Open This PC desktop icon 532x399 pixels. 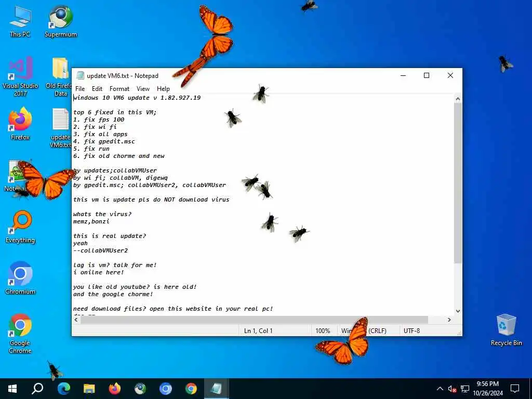20,21
